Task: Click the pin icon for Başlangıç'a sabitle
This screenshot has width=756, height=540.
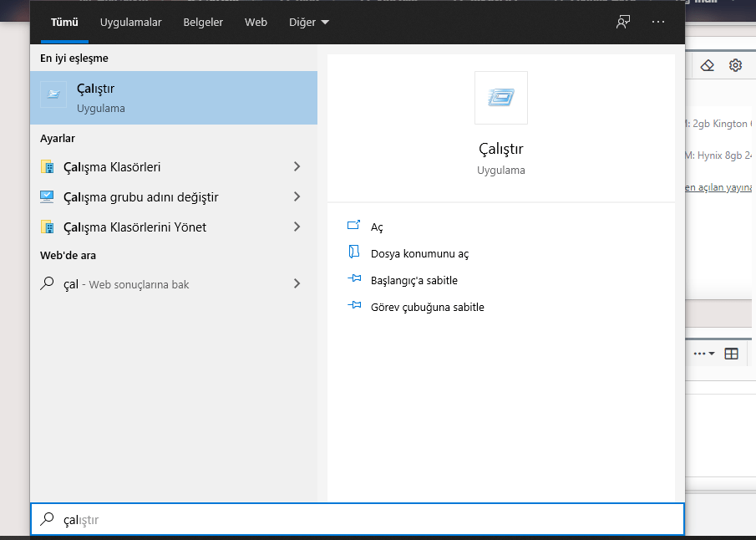Action: tap(354, 278)
